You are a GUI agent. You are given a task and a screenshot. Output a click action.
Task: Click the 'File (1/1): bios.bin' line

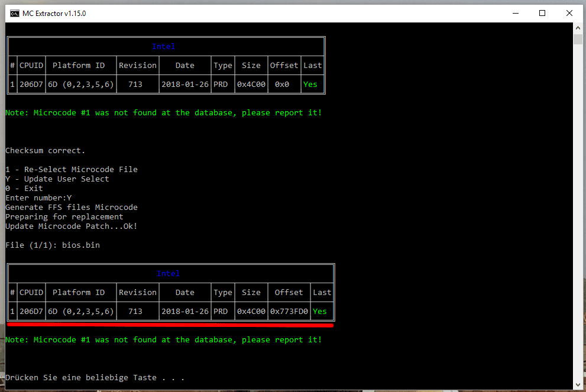pos(53,245)
